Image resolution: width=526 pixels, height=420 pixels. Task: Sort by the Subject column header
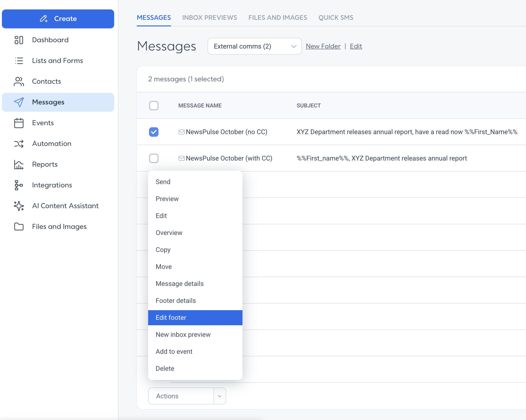click(309, 106)
